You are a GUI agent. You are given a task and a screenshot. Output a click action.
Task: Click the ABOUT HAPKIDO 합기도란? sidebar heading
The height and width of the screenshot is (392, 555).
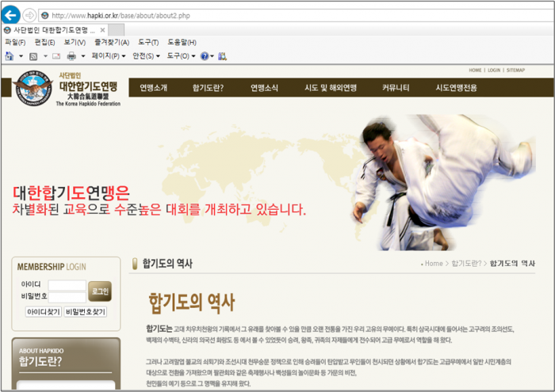[x=41, y=357]
